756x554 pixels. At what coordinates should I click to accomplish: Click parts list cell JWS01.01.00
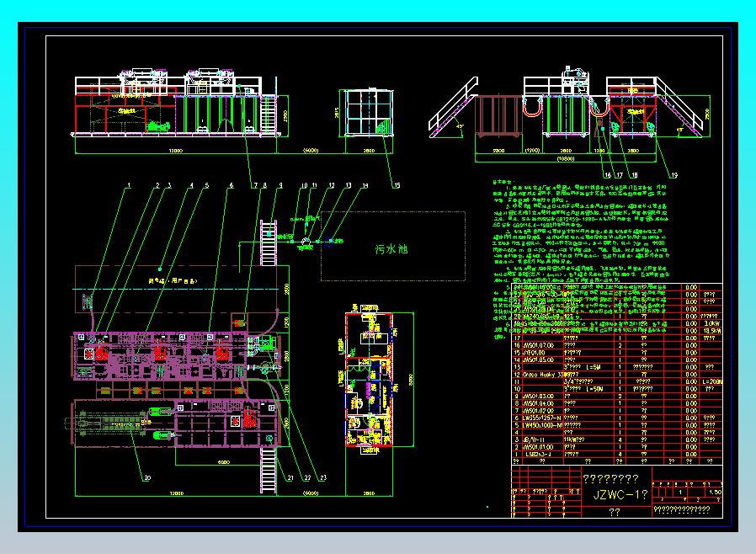pos(538,447)
